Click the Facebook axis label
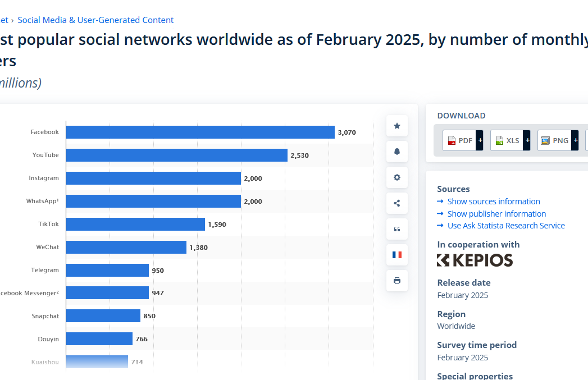 (44, 132)
